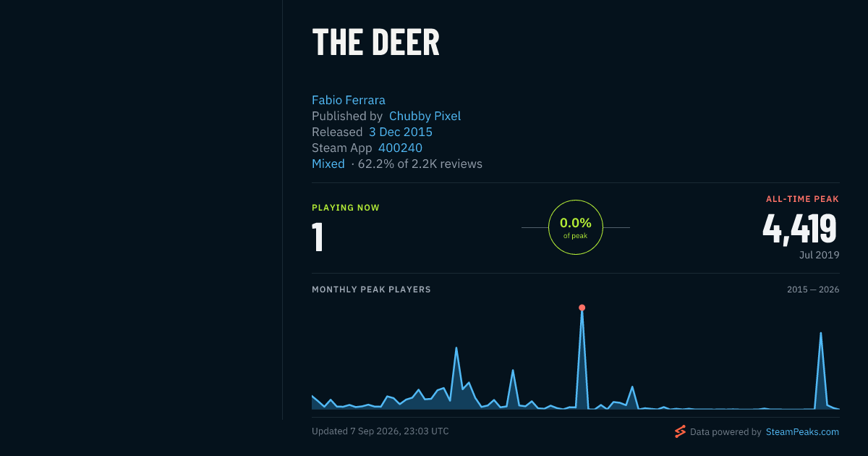
Task: Open developer Fabio Ferrara link
Action: [x=349, y=100]
